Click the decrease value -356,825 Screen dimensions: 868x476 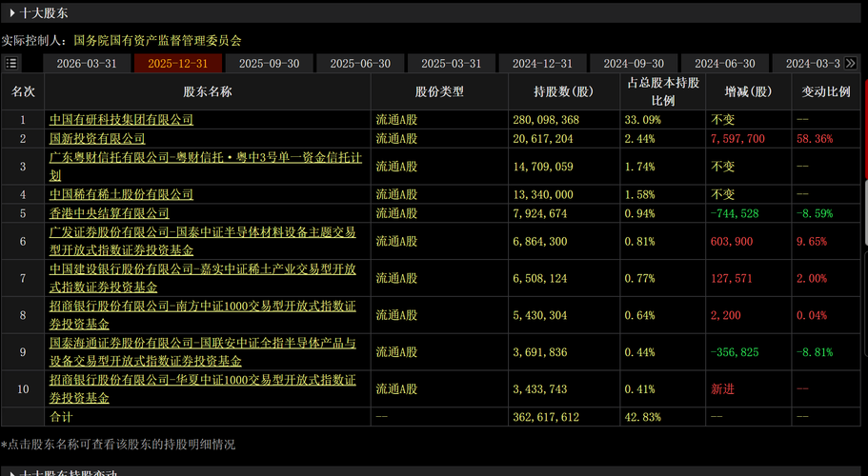point(736,352)
